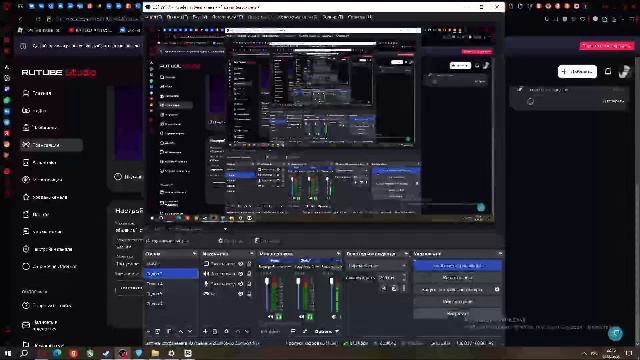Open File Explorer folder icon on taskbar
The height and width of the screenshot is (360, 640).
coord(155,353)
